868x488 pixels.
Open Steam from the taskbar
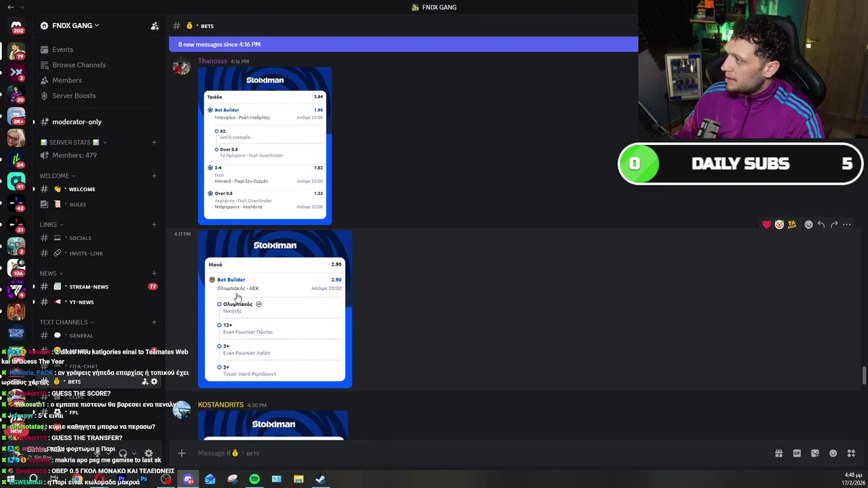[x=320, y=479]
